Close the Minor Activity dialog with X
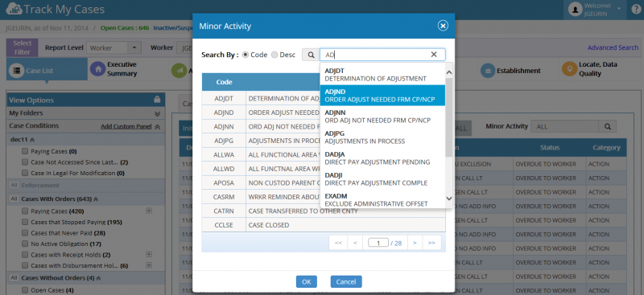The height and width of the screenshot is (295, 644). 442,26
